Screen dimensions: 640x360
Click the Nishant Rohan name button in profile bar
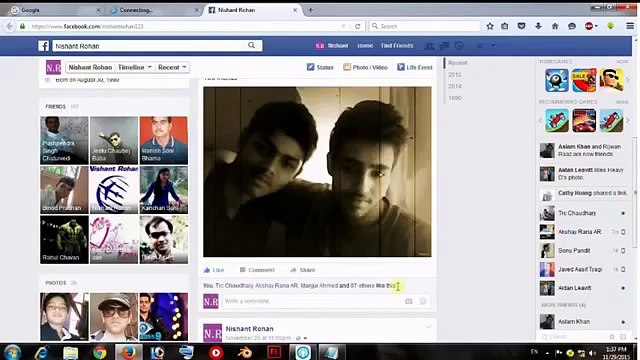pyautogui.click(x=90, y=67)
